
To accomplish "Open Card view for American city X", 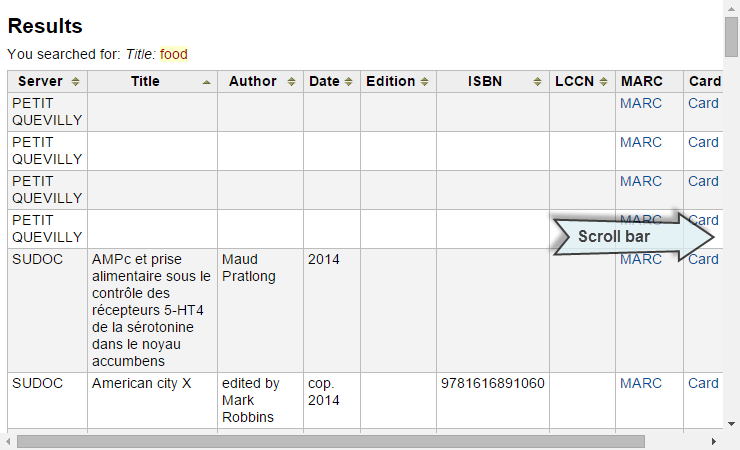I will tap(703, 383).
